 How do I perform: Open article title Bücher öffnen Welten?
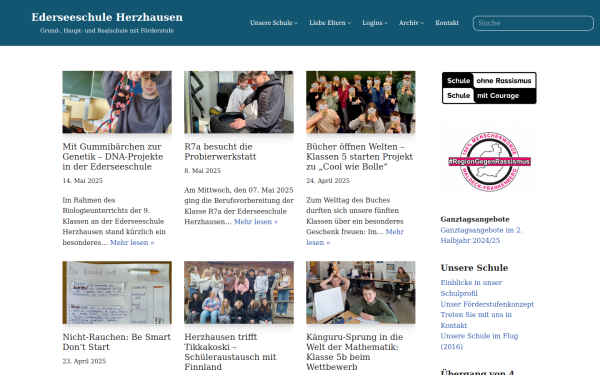[x=359, y=157]
